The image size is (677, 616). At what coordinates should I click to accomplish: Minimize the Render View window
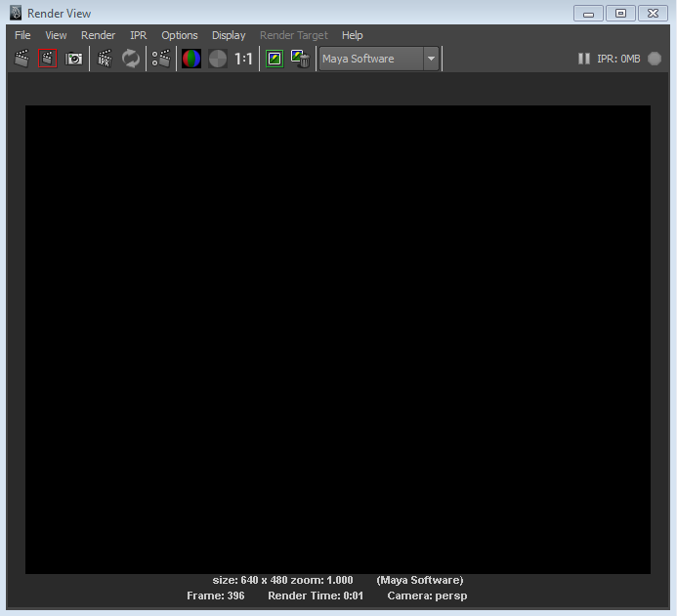point(588,14)
